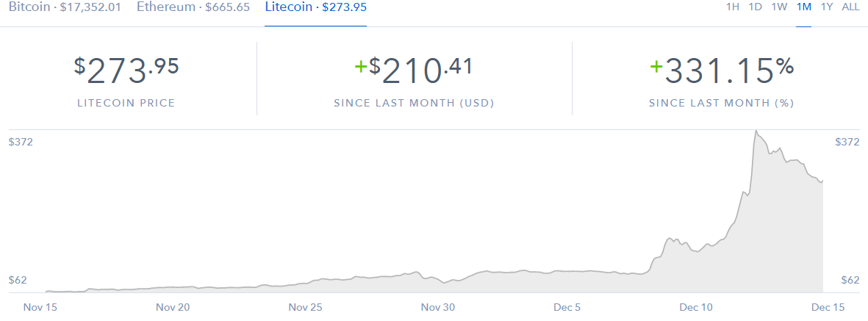This screenshot has width=868, height=321.
Task: Select the Litecoin tab
Action: [315, 7]
